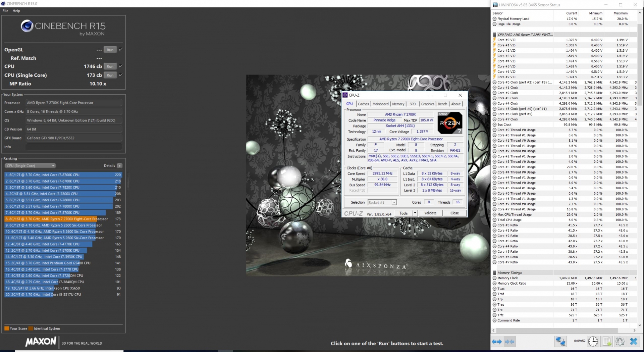
Task: Switch to the Memory tab in CPU-Z
Action: coord(398,104)
